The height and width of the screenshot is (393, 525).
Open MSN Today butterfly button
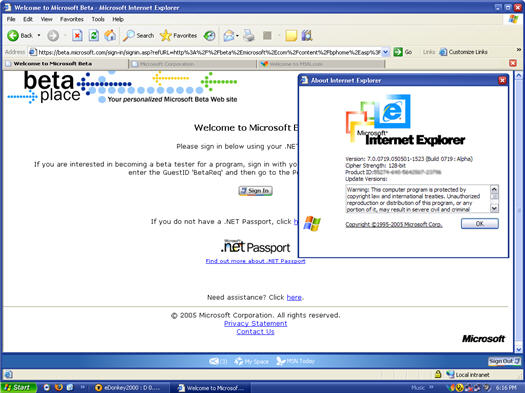[x=295, y=361]
